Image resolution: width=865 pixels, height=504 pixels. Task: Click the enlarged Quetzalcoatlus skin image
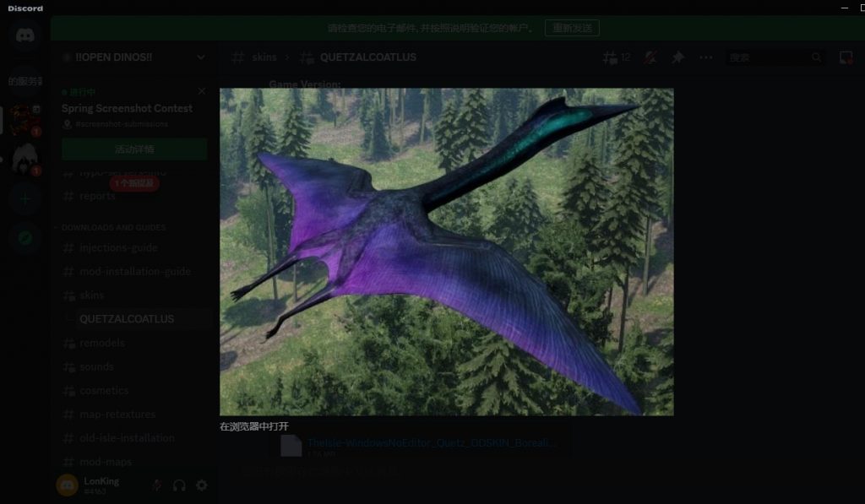click(446, 252)
